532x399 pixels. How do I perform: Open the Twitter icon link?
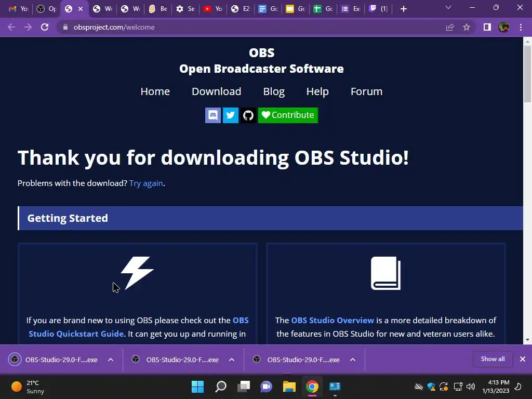(x=230, y=115)
